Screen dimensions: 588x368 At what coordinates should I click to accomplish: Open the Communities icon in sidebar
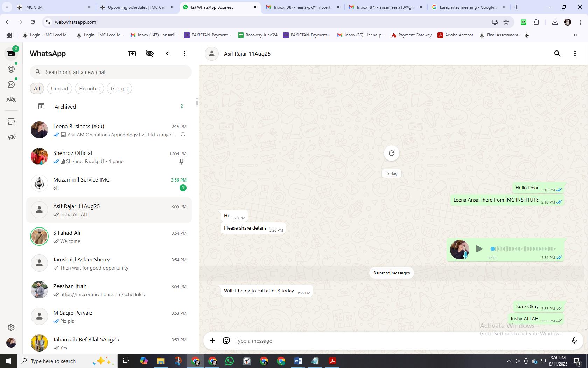[x=11, y=100]
